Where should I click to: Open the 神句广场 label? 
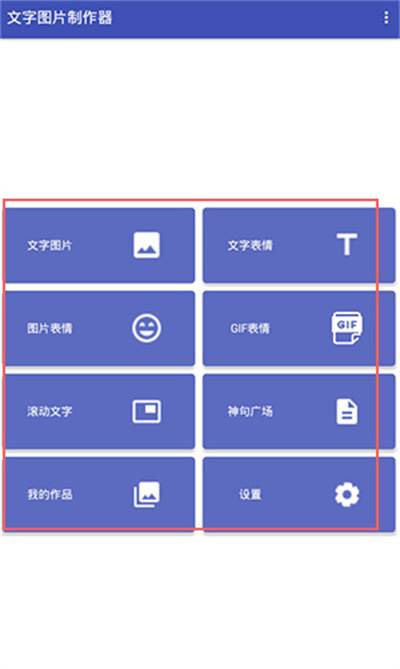coord(250,411)
